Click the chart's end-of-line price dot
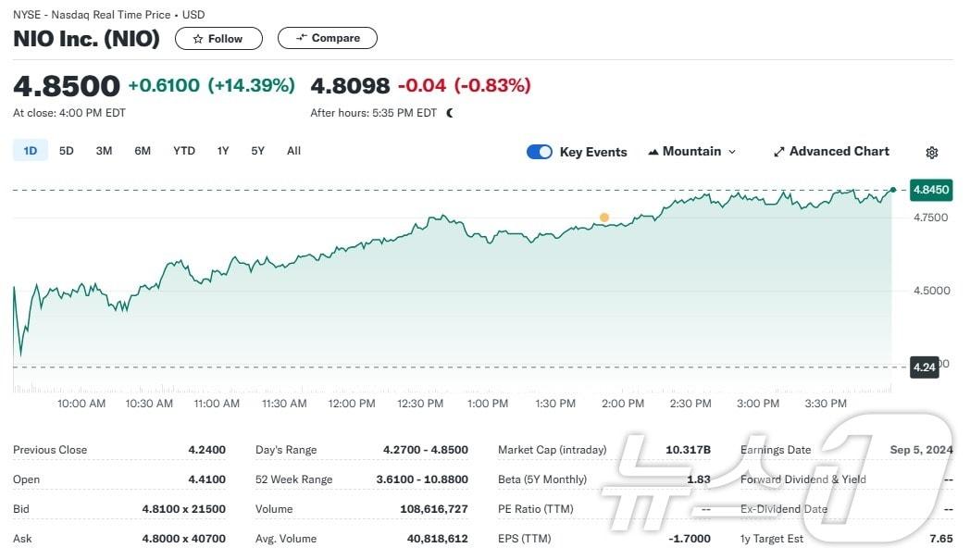The width and height of the screenshot is (970, 560). click(892, 190)
